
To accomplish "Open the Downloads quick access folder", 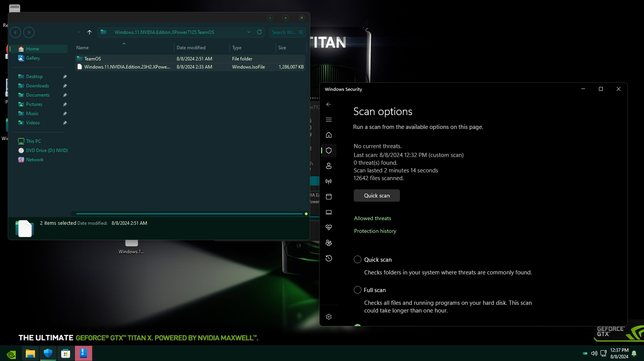I will [x=37, y=86].
